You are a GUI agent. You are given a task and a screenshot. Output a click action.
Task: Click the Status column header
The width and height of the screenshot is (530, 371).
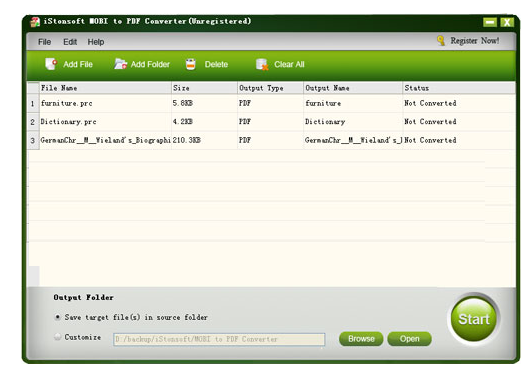pyautogui.click(x=459, y=88)
